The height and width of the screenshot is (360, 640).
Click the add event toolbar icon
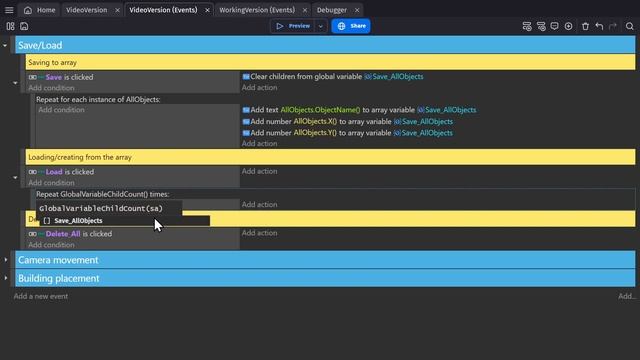click(527, 26)
